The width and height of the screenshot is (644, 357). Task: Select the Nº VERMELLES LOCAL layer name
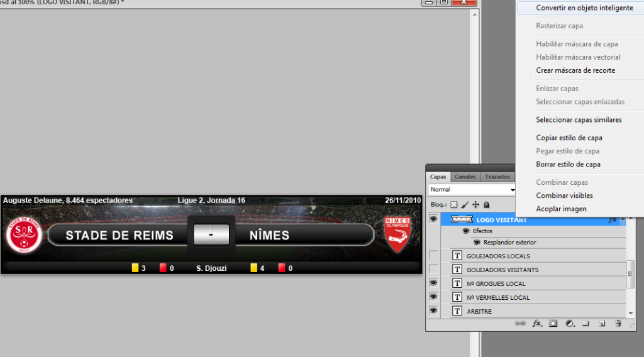(498, 297)
